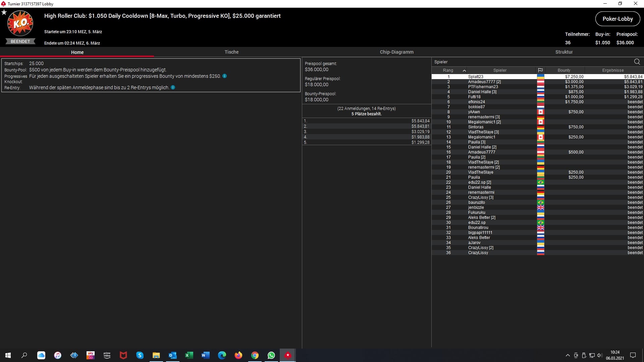Open WhatsApp in the taskbar
Screen dimensions: 644x362
coord(271,355)
